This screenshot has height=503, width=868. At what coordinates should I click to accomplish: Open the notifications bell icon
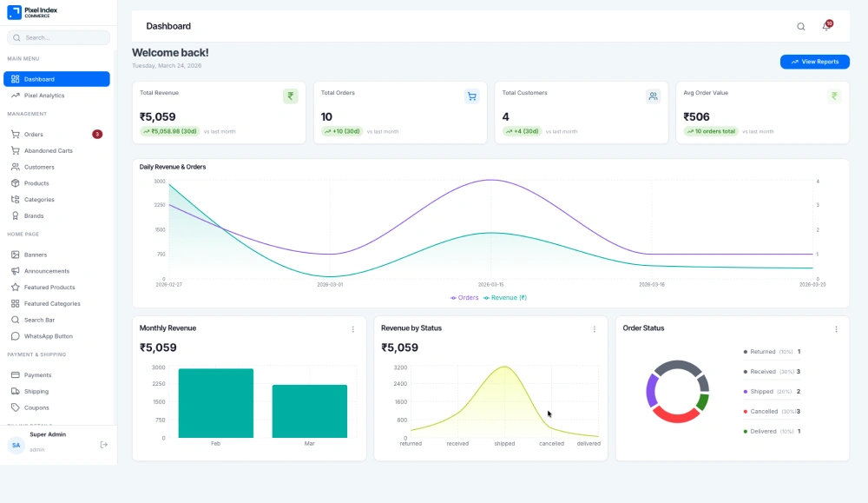(x=825, y=27)
